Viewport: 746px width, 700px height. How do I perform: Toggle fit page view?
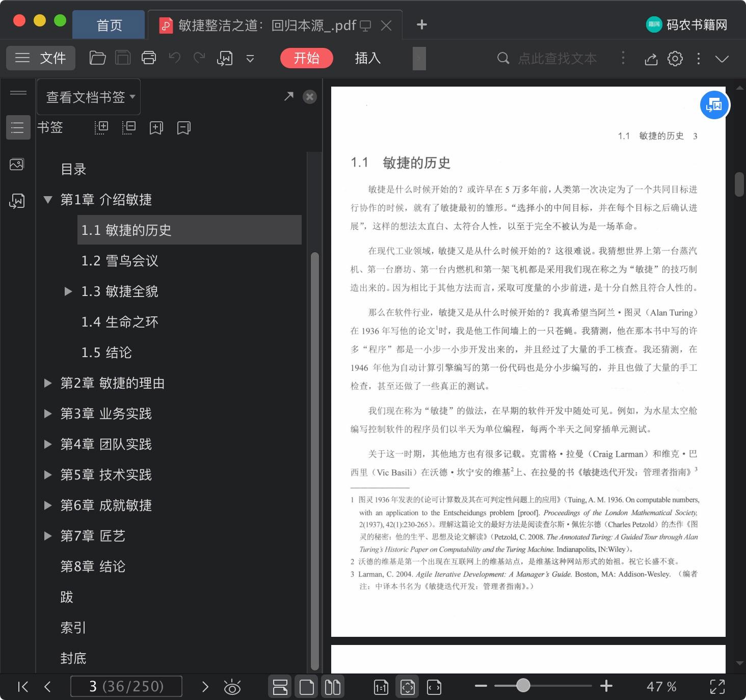click(407, 687)
